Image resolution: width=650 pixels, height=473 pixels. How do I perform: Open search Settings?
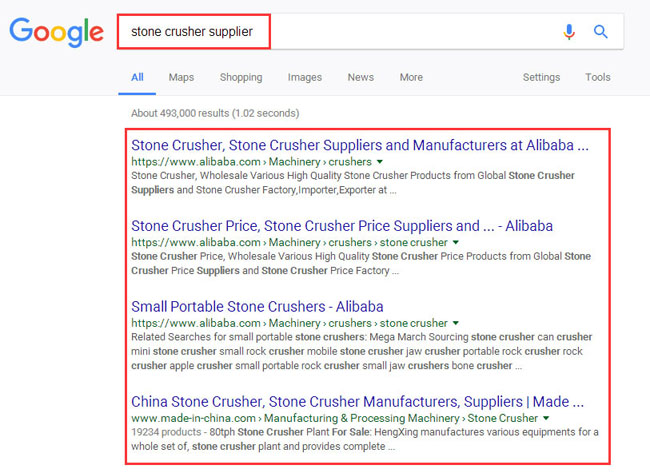click(541, 77)
